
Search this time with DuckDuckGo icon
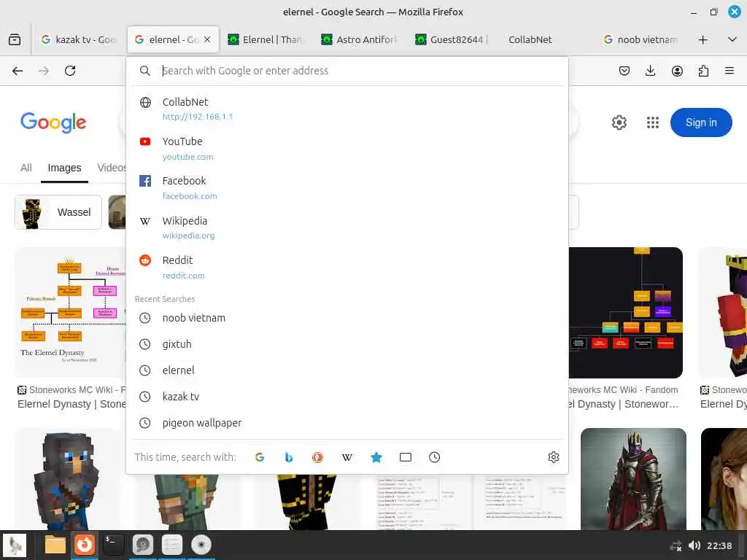point(318,457)
